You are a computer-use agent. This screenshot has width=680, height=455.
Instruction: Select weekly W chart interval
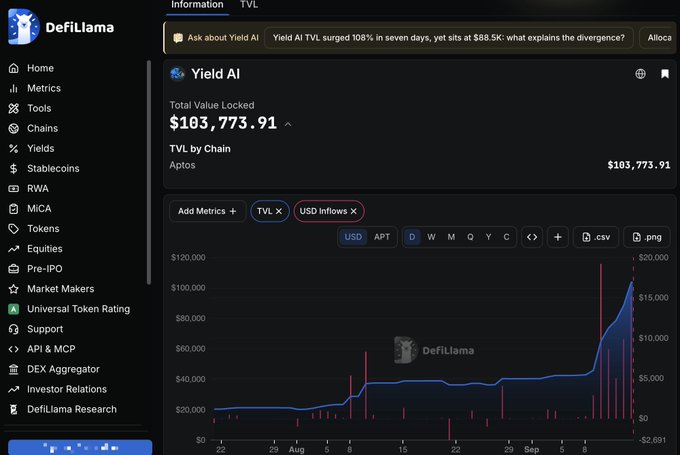click(431, 237)
